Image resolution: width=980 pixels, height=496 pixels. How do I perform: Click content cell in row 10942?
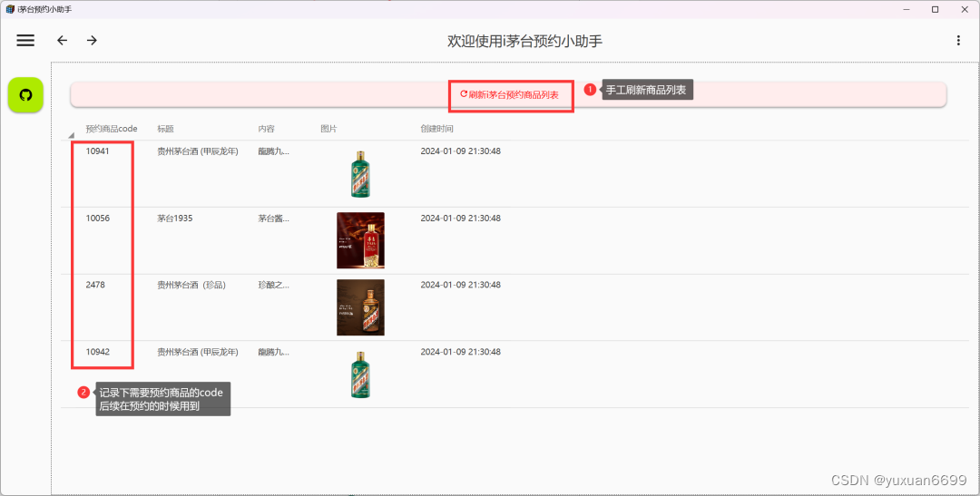(x=274, y=352)
